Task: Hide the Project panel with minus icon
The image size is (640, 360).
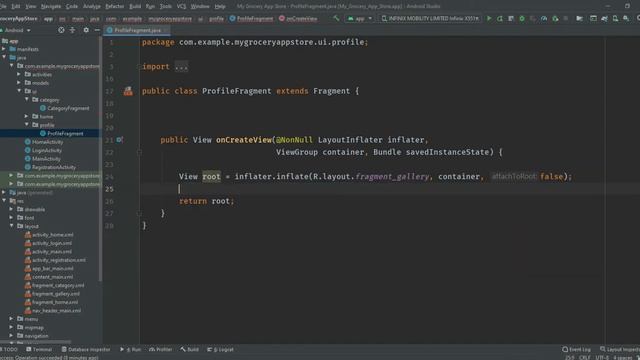Action: point(97,30)
